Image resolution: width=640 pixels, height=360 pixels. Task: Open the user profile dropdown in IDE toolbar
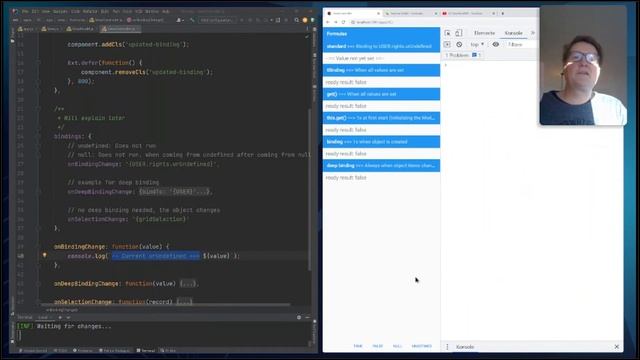pos(179,20)
